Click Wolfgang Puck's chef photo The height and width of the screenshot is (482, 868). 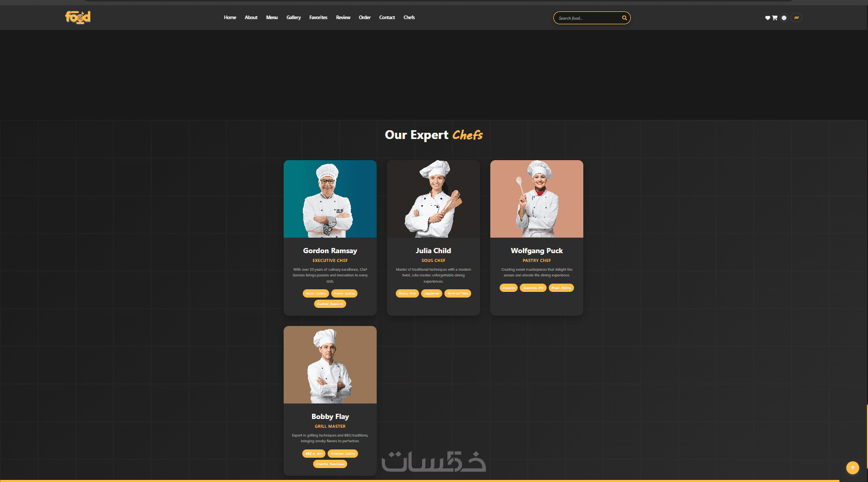tap(537, 199)
